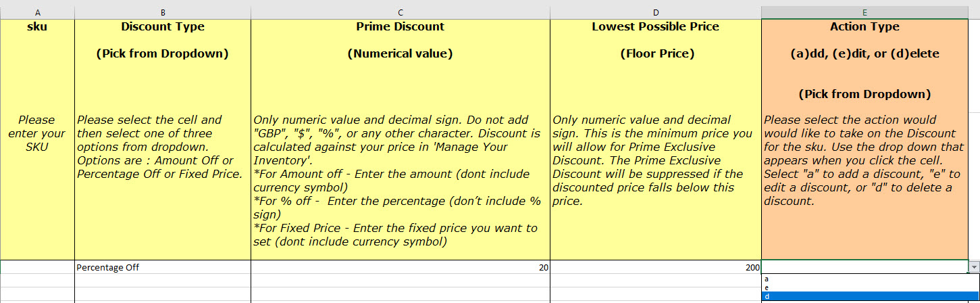Image resolution: width=980 pixels, height=303 pixels.
Task: Select column C header
Action: coord(401,12)
